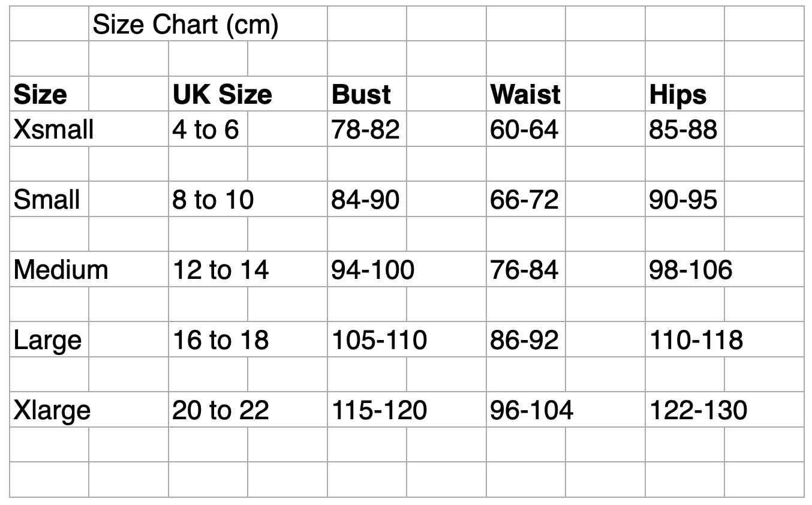Image resolution: width=812 pixels, height=505 pixels.
Task: Select the "105-110" bust measurement cell
Action: point(379,340)
